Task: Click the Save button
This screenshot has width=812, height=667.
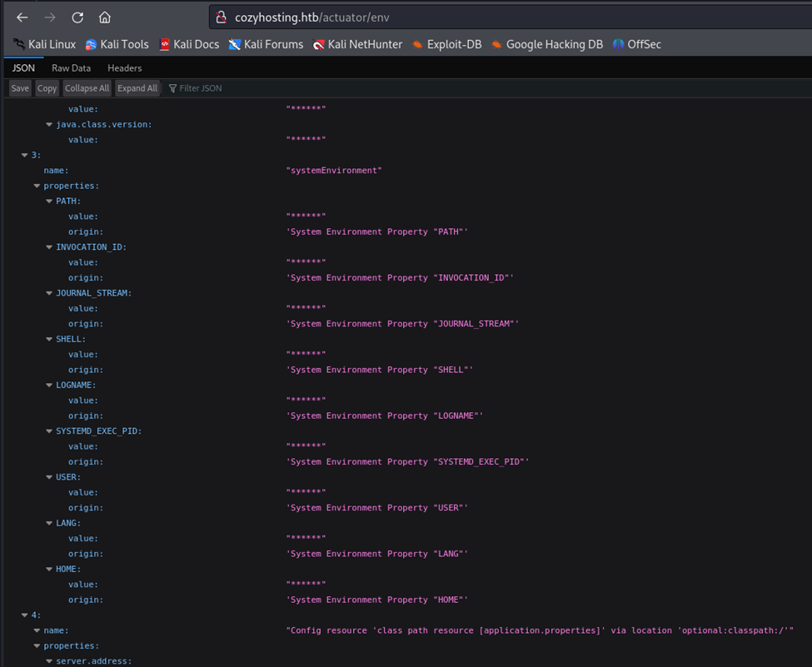Action: (x=20, y=88)
